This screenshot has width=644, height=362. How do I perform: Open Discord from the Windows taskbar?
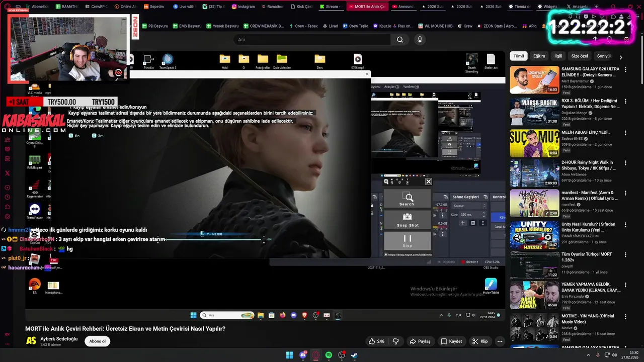pos(303,355)
